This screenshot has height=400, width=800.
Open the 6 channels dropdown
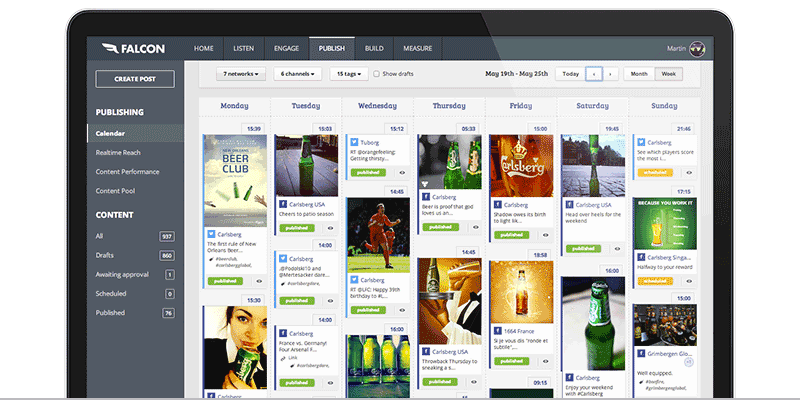pyautogui.click(x=297, y=74)
